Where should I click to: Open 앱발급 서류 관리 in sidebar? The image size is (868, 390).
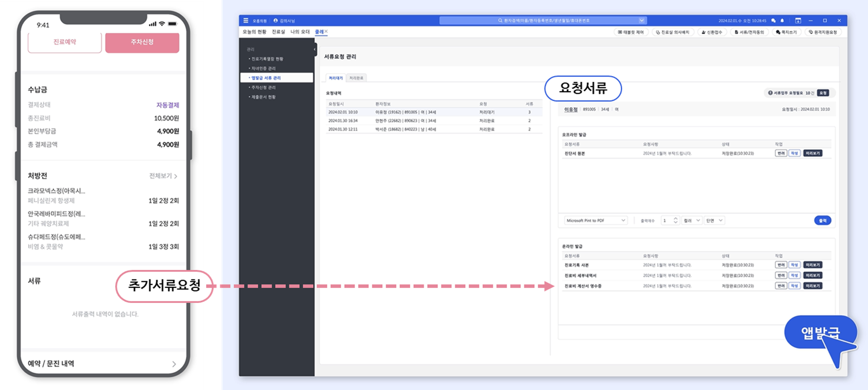(x=277, y=77)
